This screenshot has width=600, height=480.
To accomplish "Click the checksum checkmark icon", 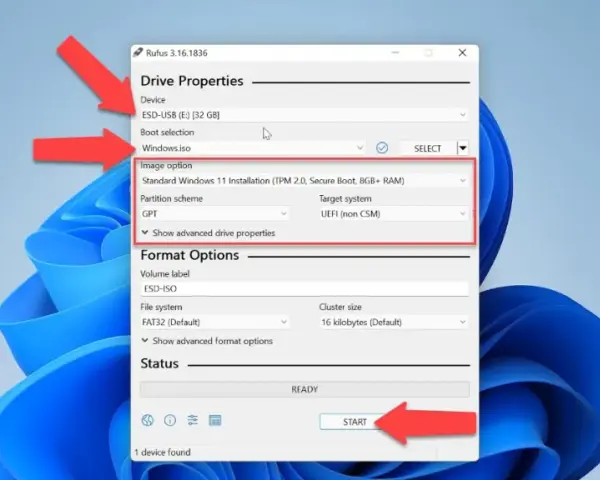I will tap(382, 148).
